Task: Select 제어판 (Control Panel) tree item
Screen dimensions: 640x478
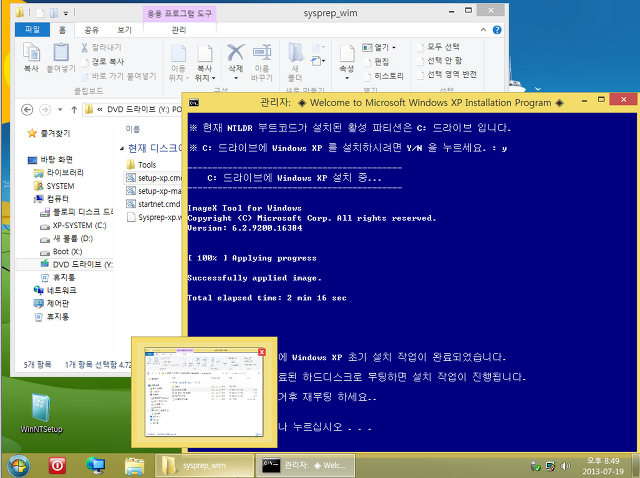Action: point(51,303)
